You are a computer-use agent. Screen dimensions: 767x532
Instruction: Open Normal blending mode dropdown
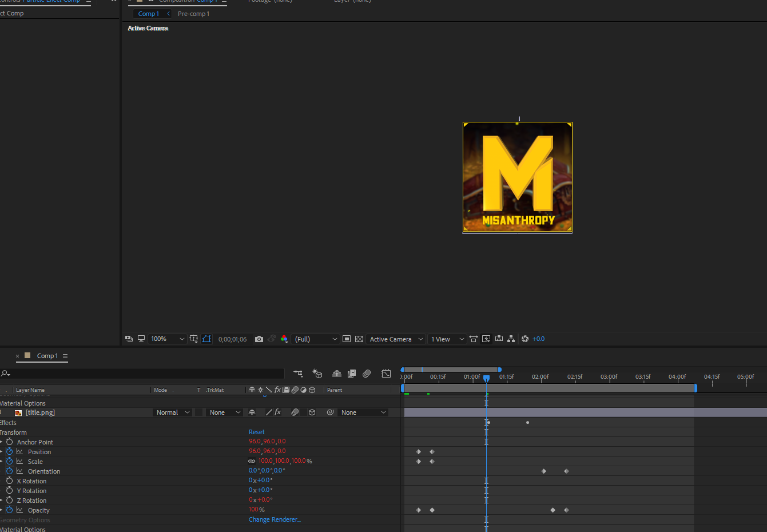173,412
